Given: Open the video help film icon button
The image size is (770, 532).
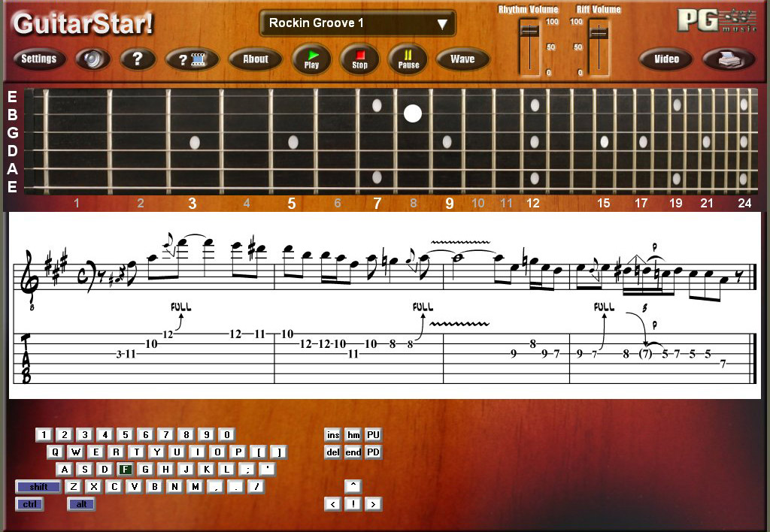Looking at the screenshot, I should pyautogui.click(x=192, y=59).
